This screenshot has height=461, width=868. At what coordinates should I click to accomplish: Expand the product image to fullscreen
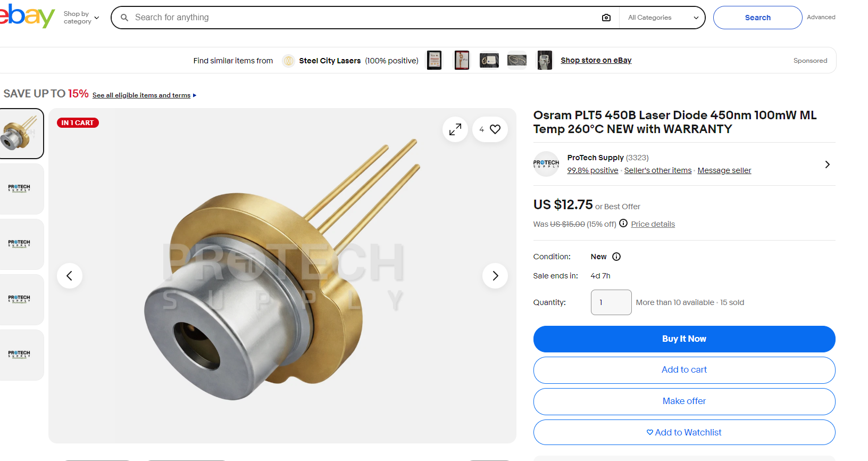click(x=455, y=129)
